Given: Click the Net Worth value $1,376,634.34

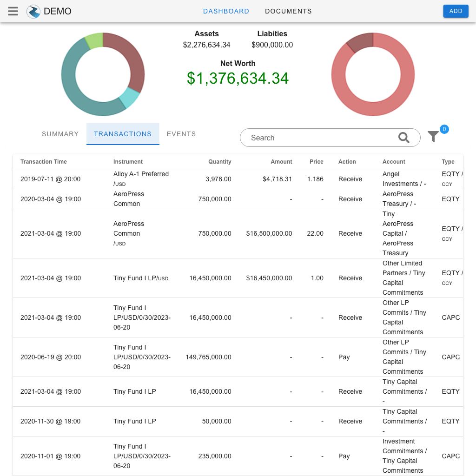Looking at the screenshot, I should click(x=238, y=78).
